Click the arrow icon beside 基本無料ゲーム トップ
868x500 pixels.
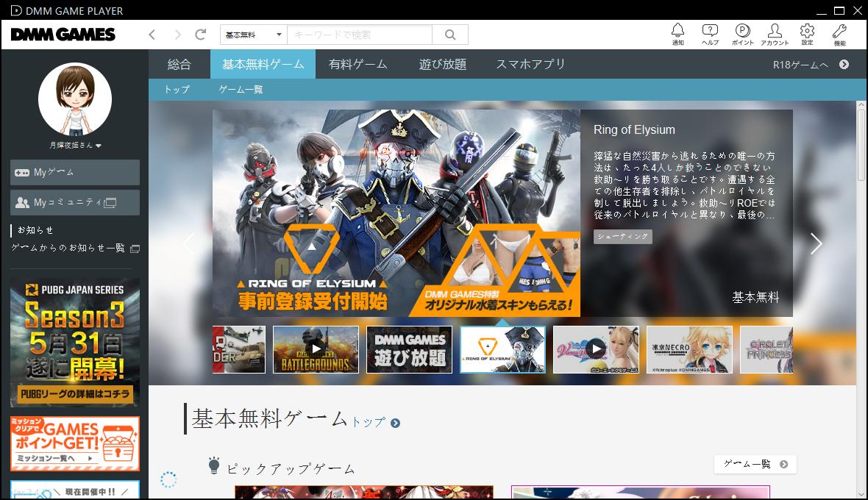pyautogui.click(x=395, y=423)
